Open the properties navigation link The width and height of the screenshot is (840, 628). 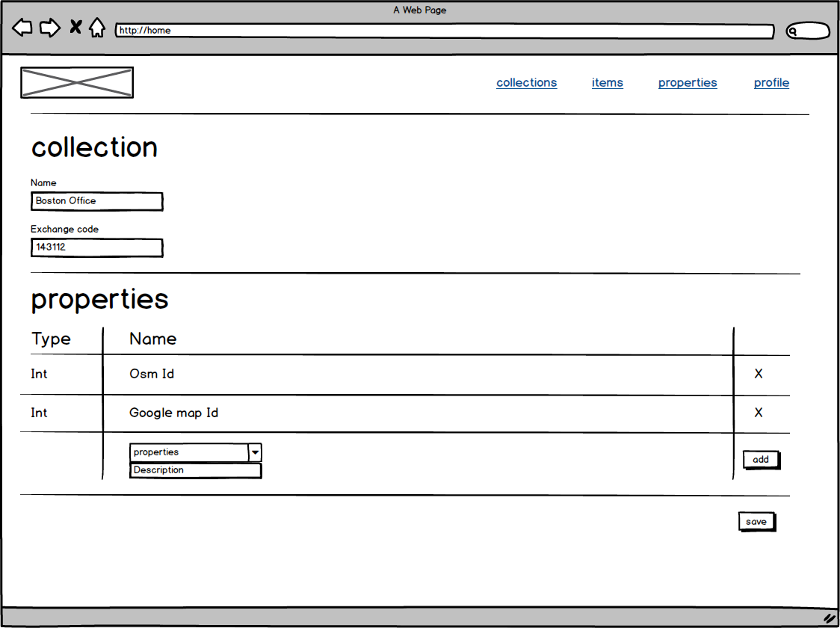[688, 82]
